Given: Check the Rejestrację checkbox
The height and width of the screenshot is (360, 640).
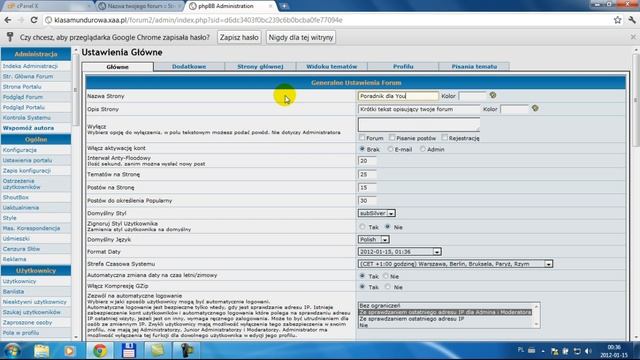Looking at the screenshot, I should pyautogui.click(x=444, y=138).
